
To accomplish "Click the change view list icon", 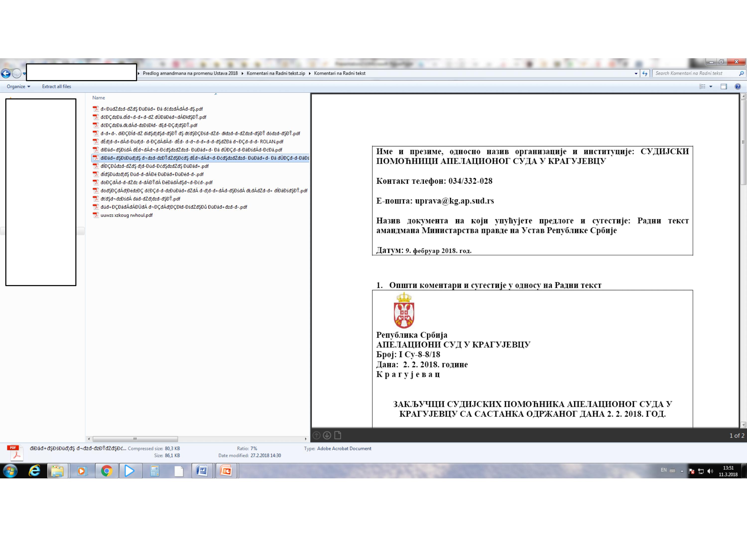I will 702,86.
